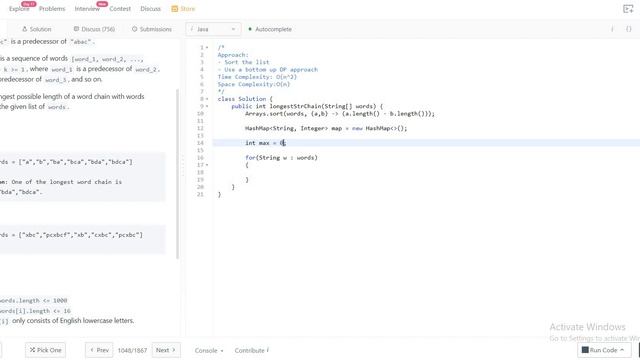Go to the Contest page
The height and width of the screenshot is (360, 640).
[120, 9]
